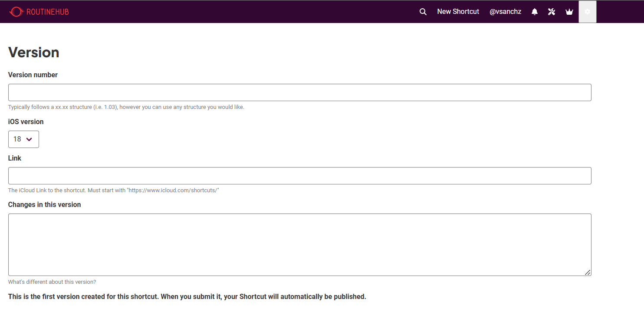644x312 pixels.
Task: Open search with the magnifier icon
Action: point(423,12)
